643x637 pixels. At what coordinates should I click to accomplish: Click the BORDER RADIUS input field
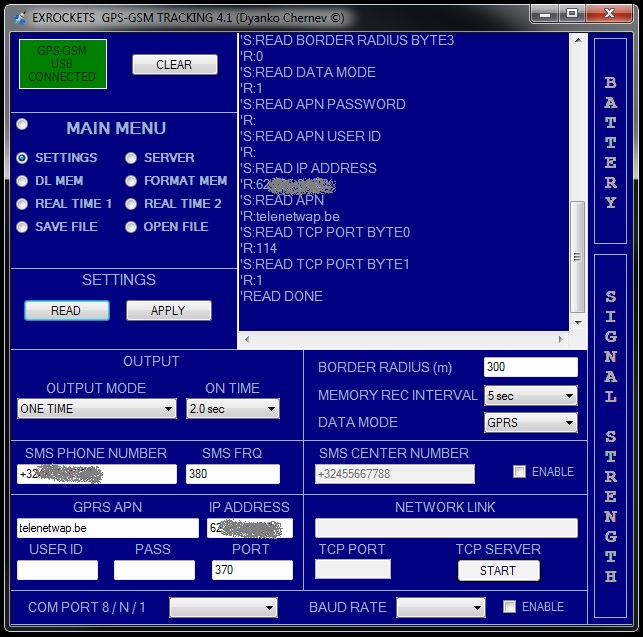point(531,367)
